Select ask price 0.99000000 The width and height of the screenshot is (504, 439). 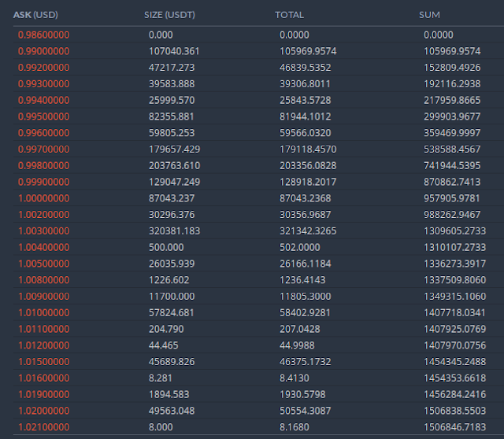tap(44, 51)
